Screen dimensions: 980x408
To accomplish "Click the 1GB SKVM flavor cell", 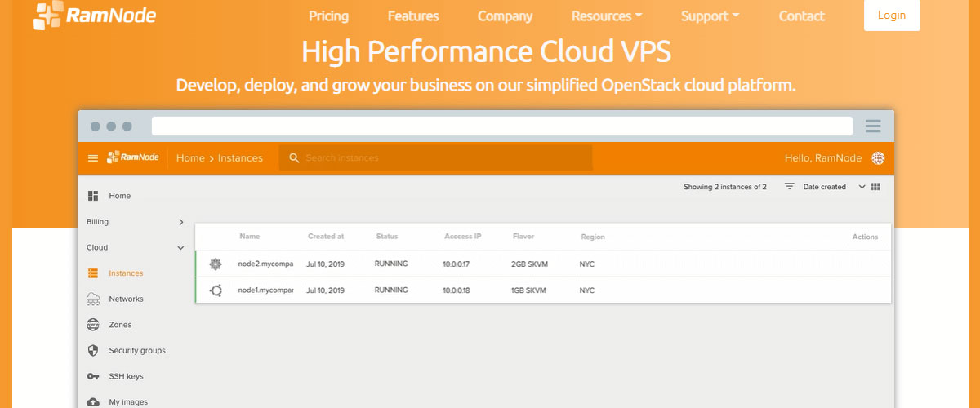I will (528, 290).
